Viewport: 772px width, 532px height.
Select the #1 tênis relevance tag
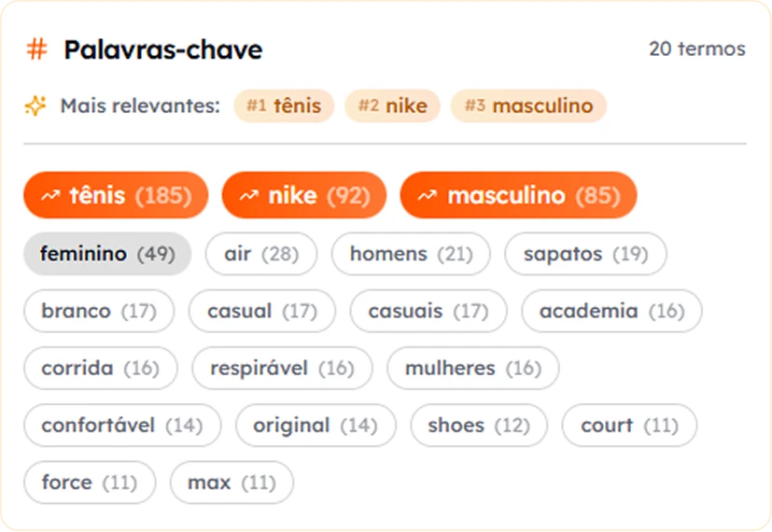click(284, 105)
